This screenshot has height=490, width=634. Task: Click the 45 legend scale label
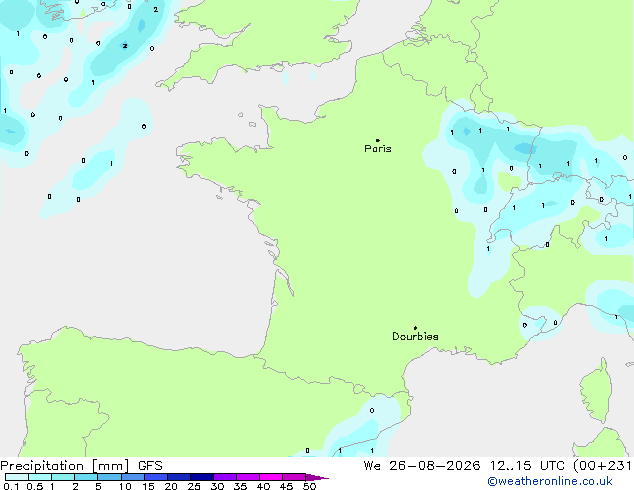pos(286,486)
